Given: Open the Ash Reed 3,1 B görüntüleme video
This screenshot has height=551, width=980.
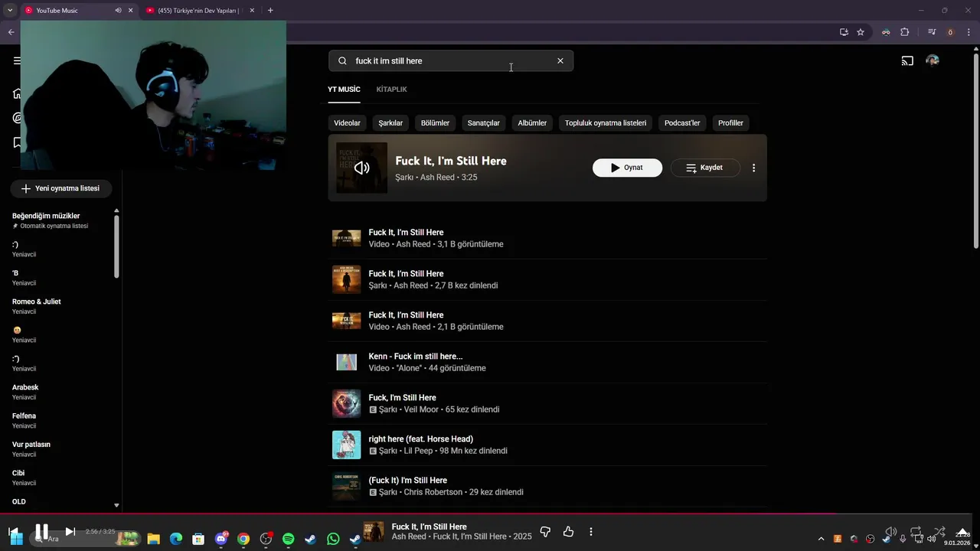Looking at the screenshot, I should pos(547,238).
